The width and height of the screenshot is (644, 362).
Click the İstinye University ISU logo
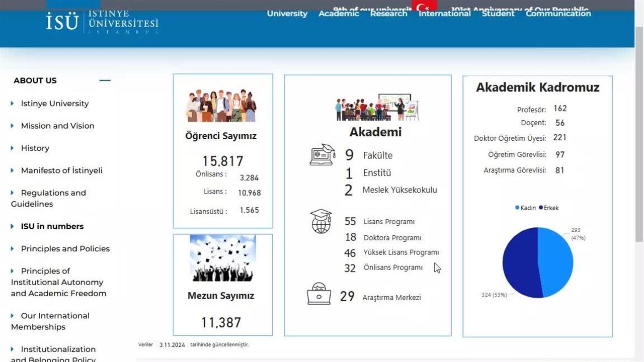(x=102, y=21)
